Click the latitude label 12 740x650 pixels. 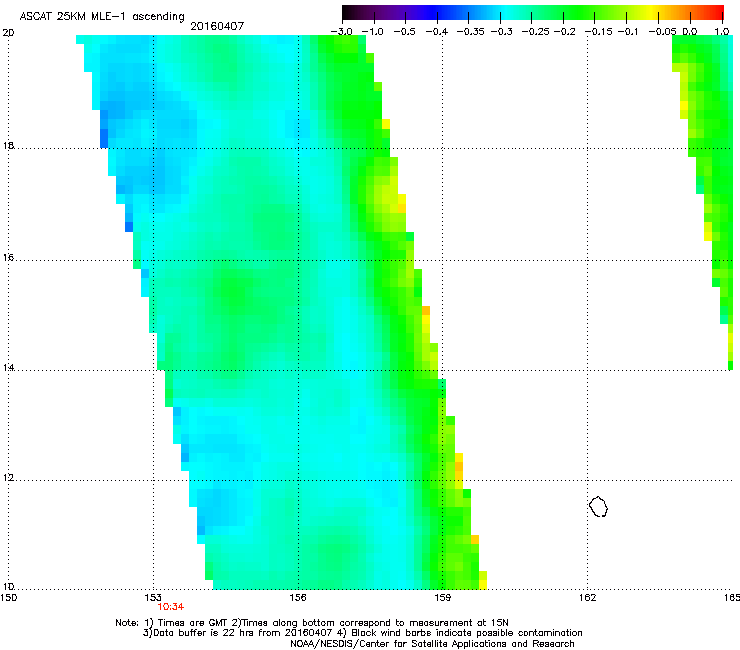8,477
